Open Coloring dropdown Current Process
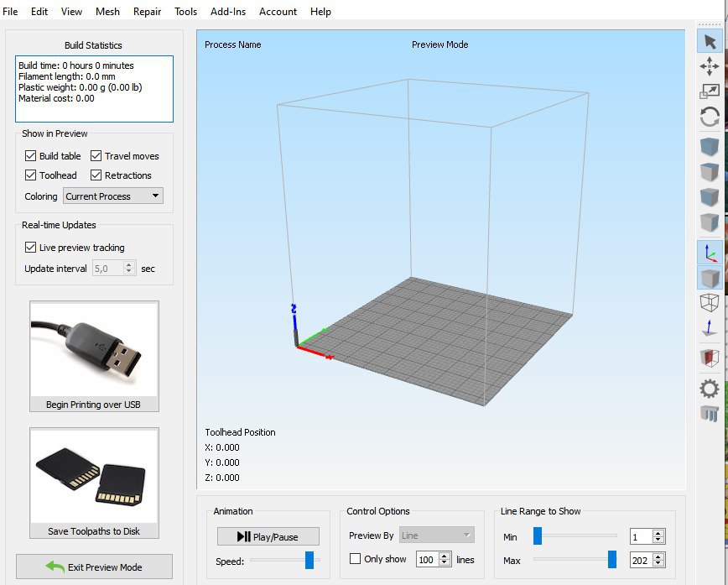This screenshot has height=585, width=728. [113, 196]
